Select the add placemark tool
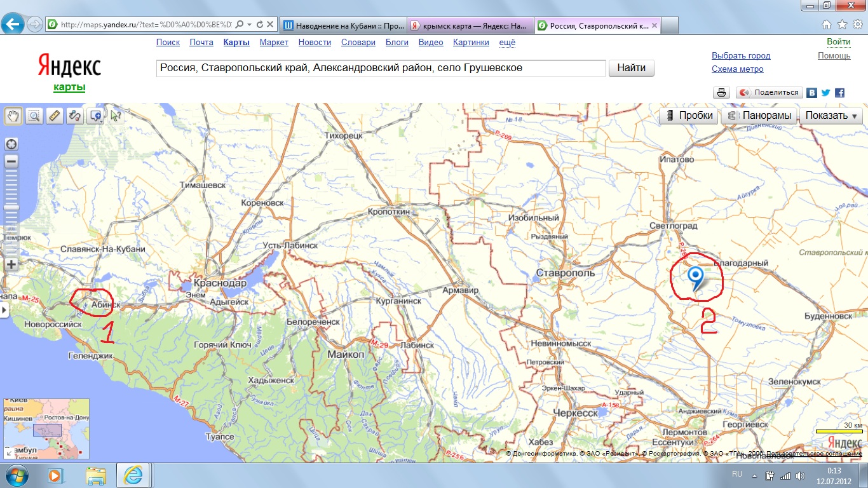Viewport: 868px width, 488px height. 94,116
